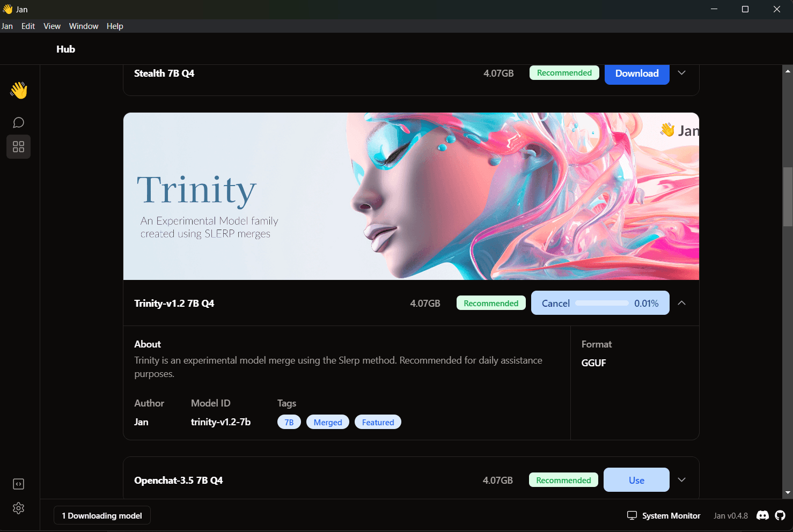The width and height of the screenshot is (793, 532).
Task: Click the author name Jan
Action: [141, 422]
